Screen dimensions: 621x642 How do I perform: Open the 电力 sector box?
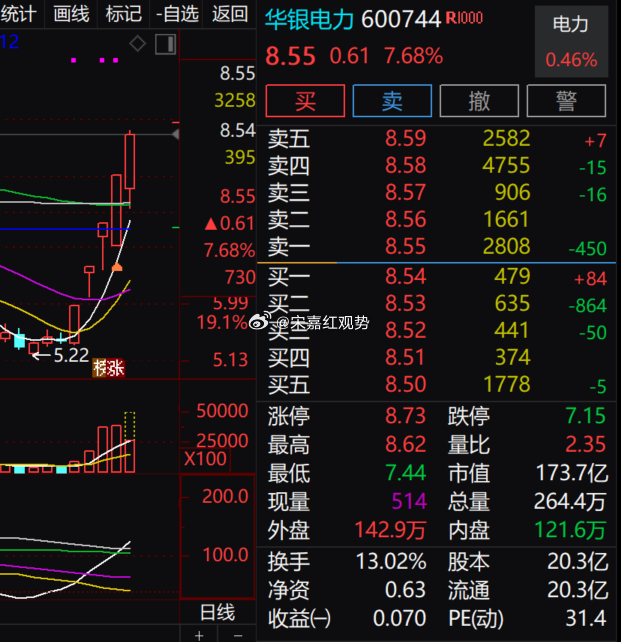pyautogui.click(x=571, y=41)
